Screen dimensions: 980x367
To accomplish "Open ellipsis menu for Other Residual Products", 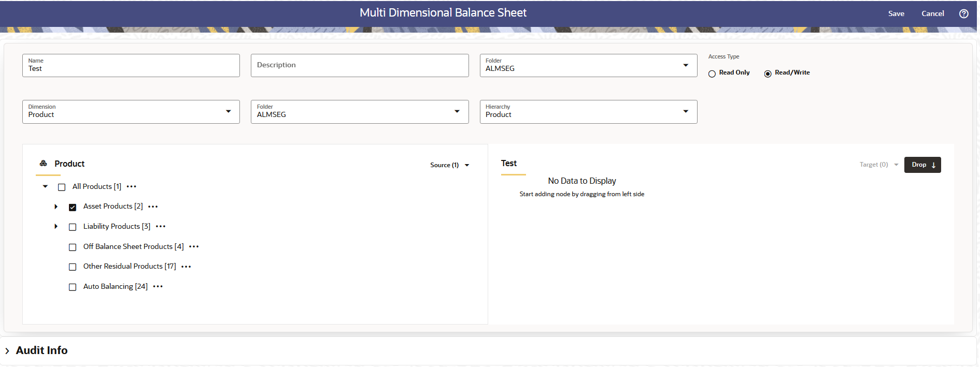I will pyautogui.click(x=186, y=267).
